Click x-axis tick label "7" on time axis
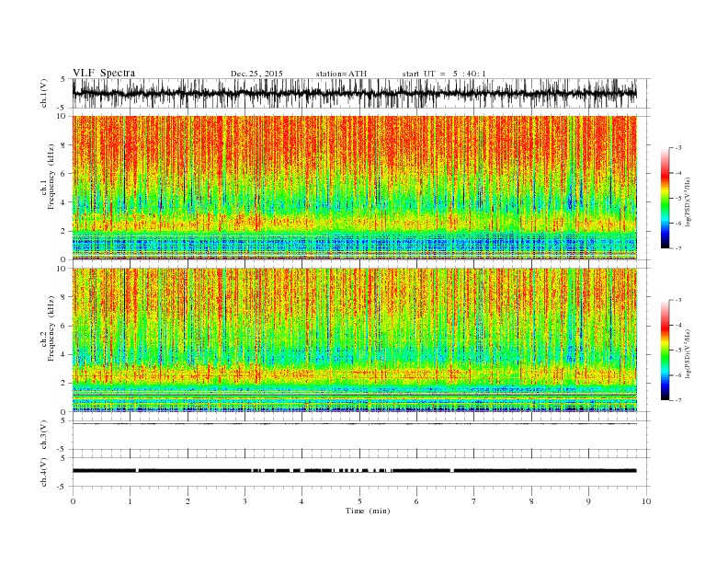The image size is (728, 563). coord(474,501)
